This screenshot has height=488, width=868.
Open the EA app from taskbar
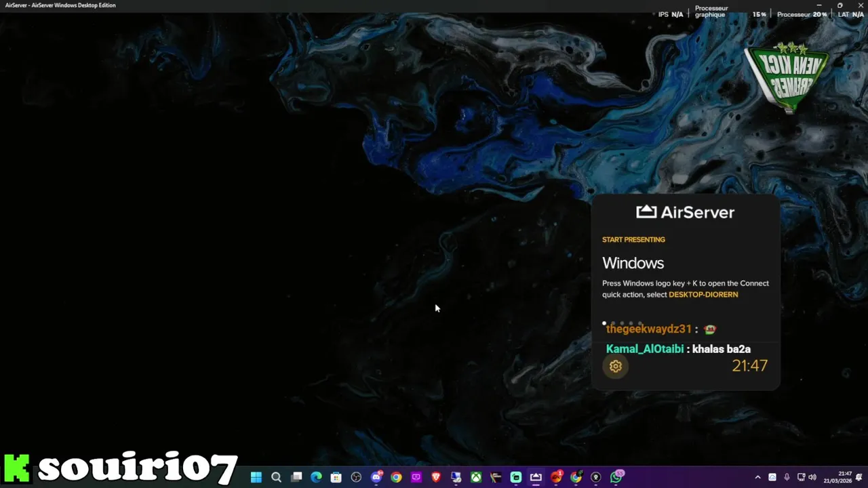[x=556, y=478]
